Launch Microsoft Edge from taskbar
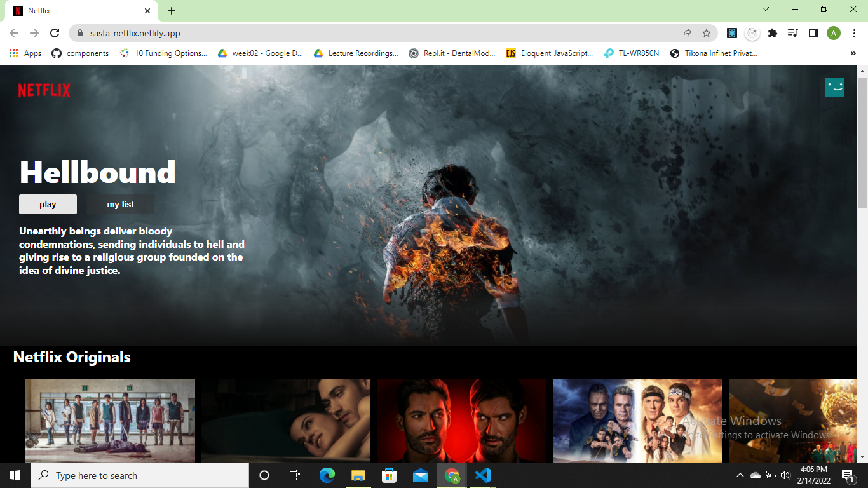868x488 pixels. tap(327, 475)
